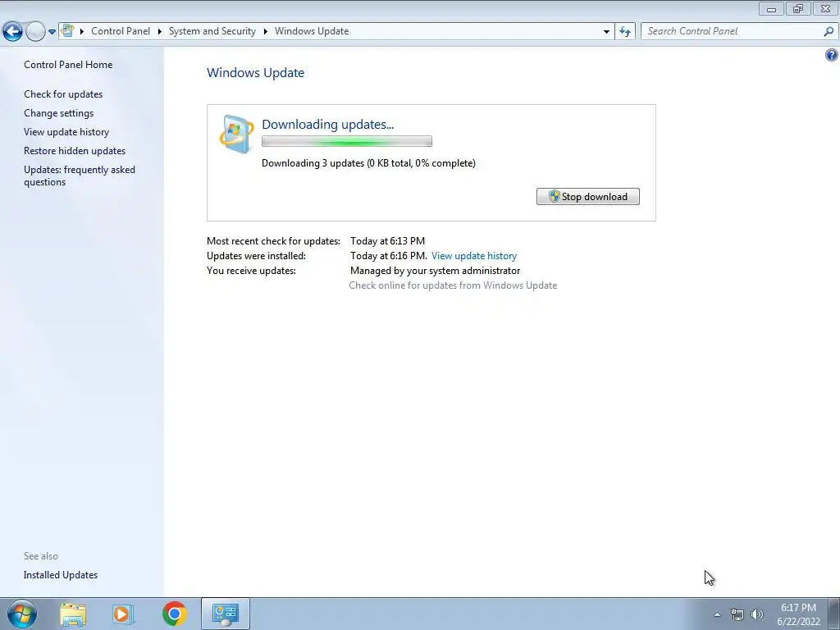
Task: Click the Back navigation arrow button
Action: click(x=12, y=31)
